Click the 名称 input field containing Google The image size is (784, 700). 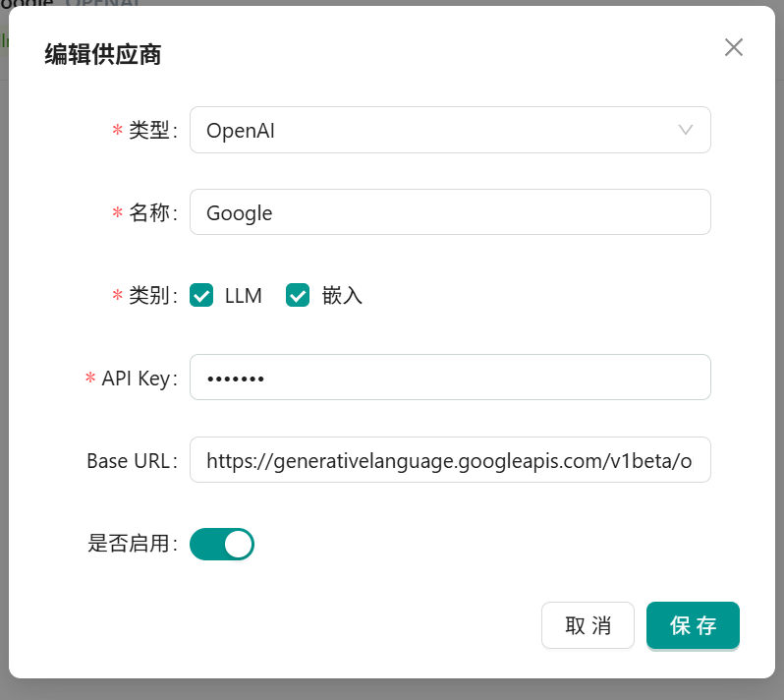click(449, 212)
